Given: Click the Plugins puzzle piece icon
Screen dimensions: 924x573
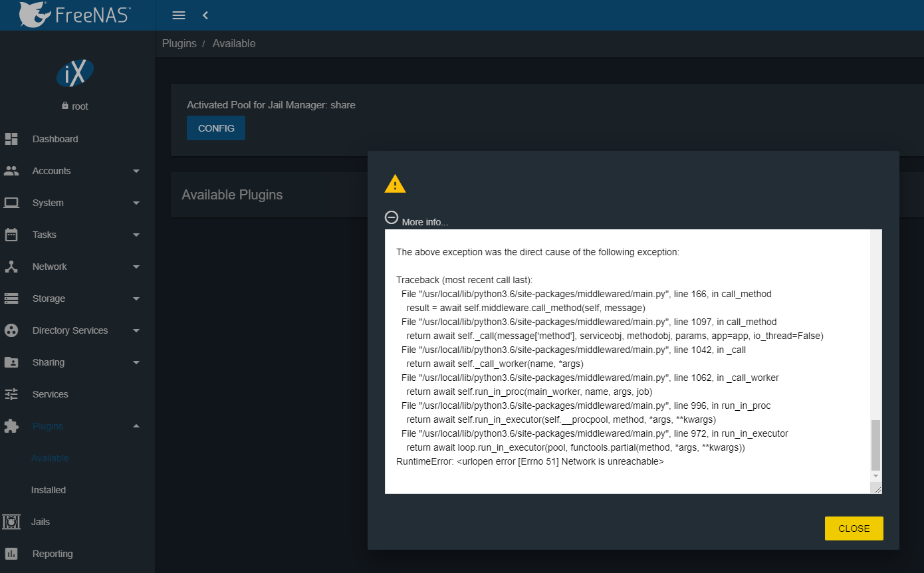Looking at the screenshot, I should pyautogui.click(x=11, y=426).
